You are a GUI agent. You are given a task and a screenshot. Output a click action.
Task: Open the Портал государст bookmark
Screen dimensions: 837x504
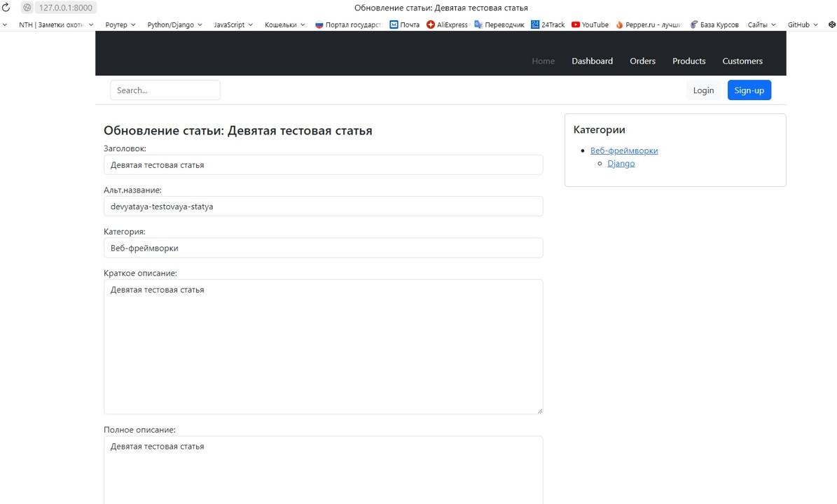[x=349, y=24]
